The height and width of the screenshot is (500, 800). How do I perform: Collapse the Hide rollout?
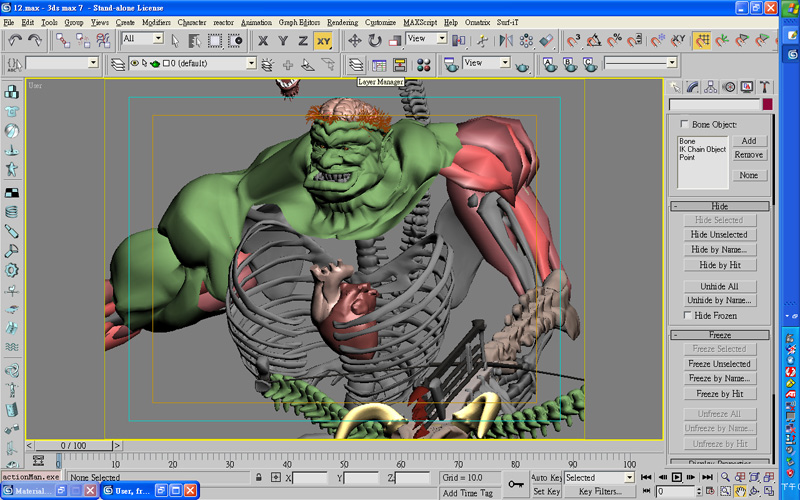click(x=720, y=206)
